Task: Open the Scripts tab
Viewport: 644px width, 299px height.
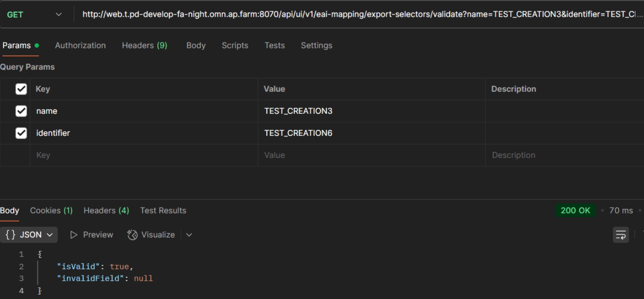Action: [235, 45]
